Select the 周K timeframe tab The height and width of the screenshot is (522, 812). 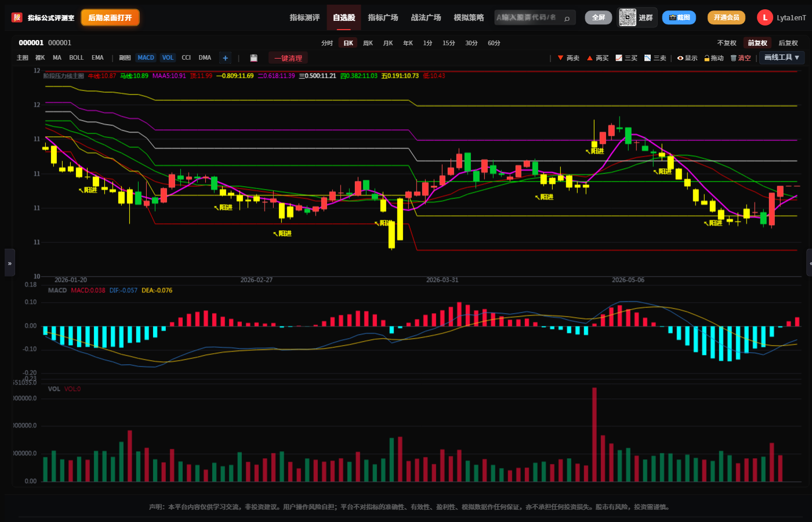368,43
